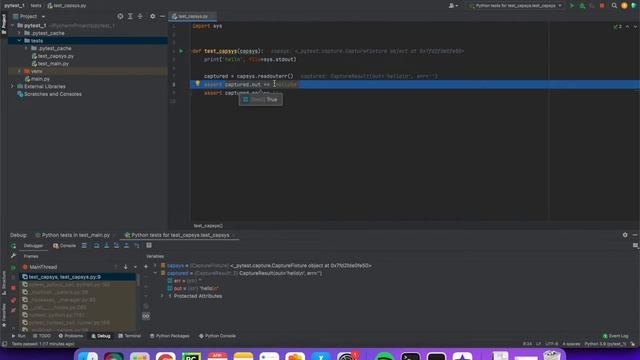
Task: Click Step Over in debugger
Action: 96,246
